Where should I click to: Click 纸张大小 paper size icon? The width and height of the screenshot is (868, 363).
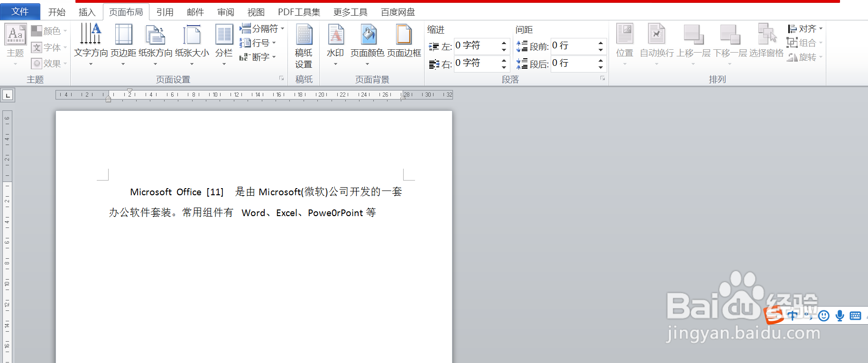click(x=192, y=34)
